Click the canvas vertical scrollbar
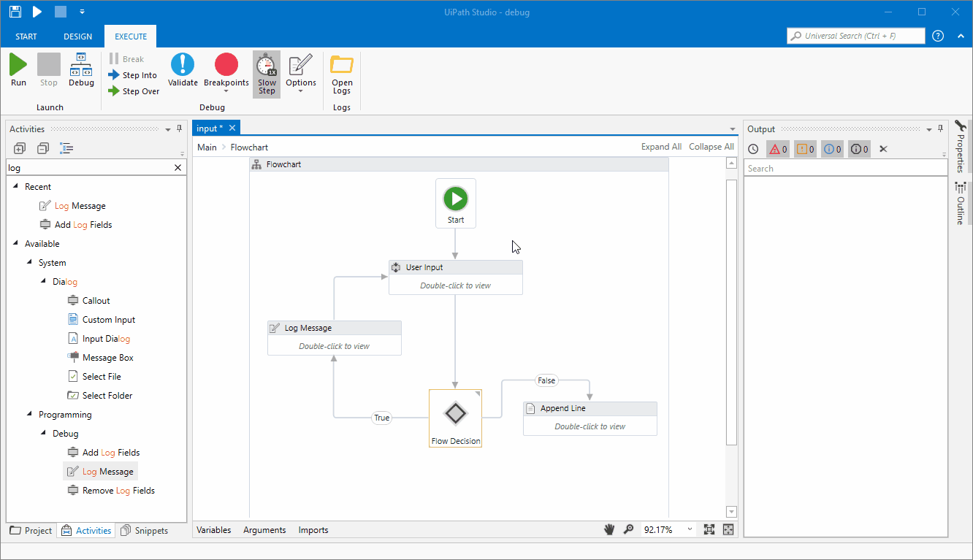The image size is (973, 560). 731,312
